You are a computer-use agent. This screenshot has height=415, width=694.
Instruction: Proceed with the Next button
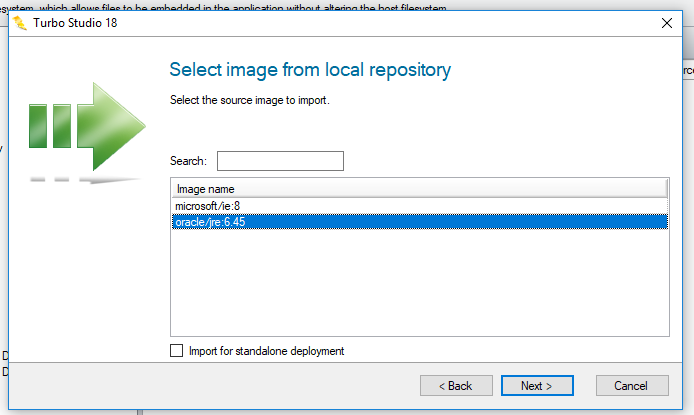(537, 386)
